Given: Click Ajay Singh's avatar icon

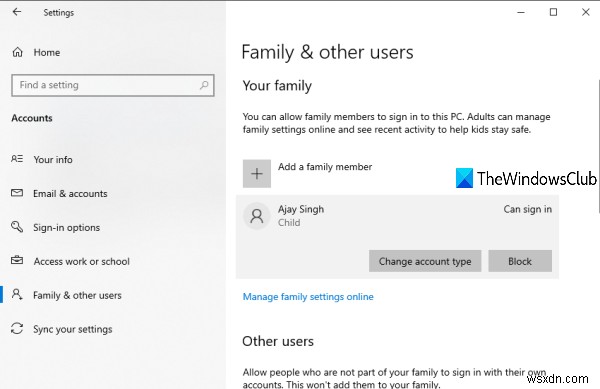Looking at the screenshot, I should tap(257, 216).
